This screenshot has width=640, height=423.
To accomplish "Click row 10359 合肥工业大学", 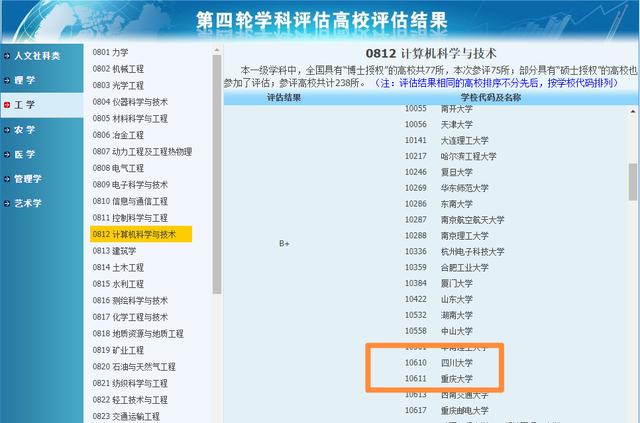I will (447, 267).
